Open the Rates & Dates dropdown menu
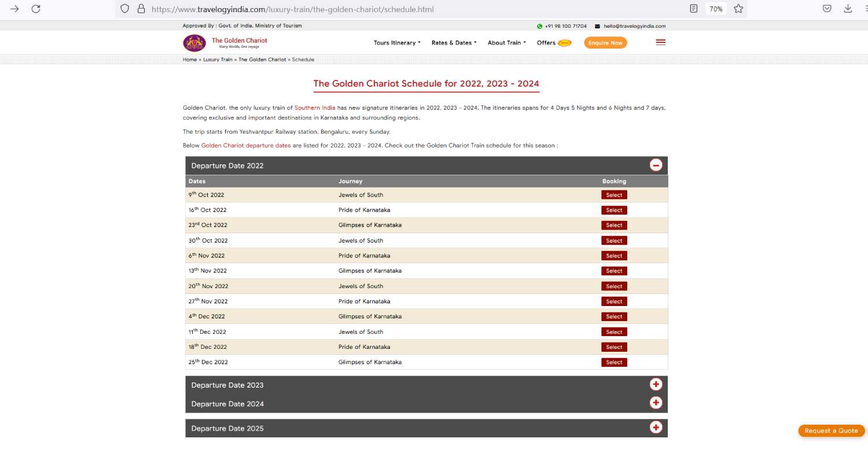 [454, 43]
